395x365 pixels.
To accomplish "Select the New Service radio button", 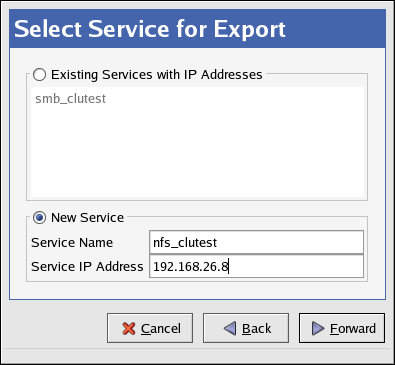I will [40, 218].
